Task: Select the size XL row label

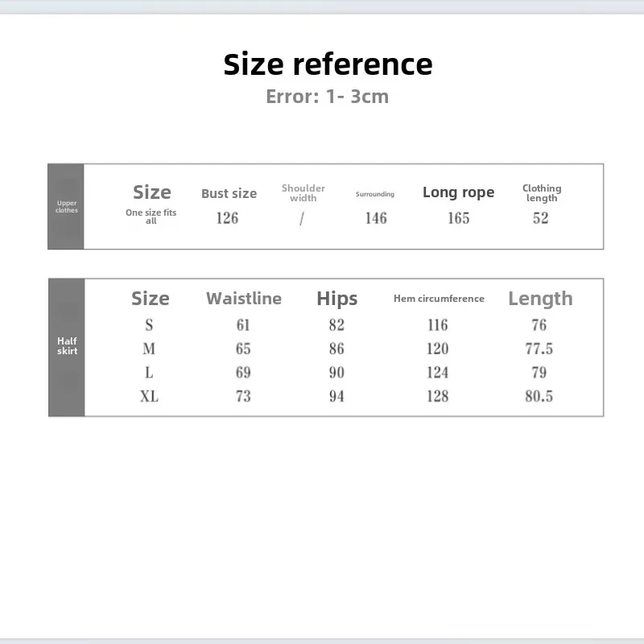Action: tap(149, 396)
